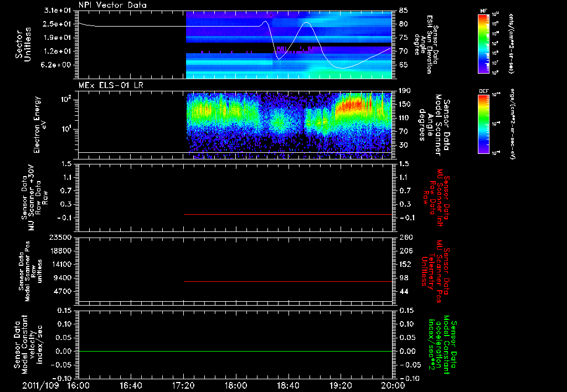The width and height of the screenshot is (567, 392).
Task: Click the '2.5e+01' sector tick value
Action: pyautogui.click(x=58, y=24)
